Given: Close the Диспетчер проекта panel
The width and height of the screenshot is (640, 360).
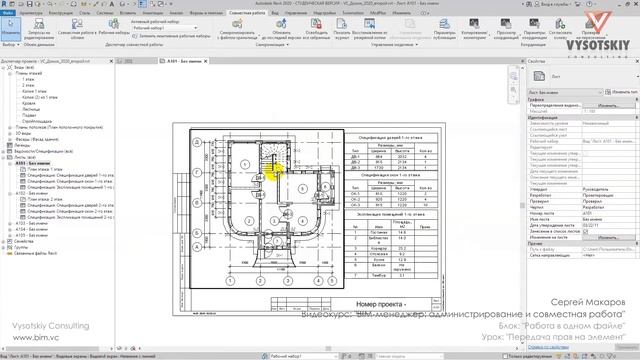Looking at the screenshot, I should 111,61.
